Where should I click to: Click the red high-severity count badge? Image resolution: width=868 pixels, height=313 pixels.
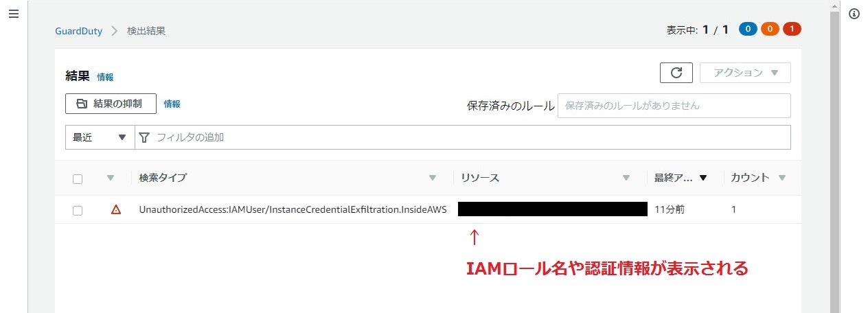[792, 30]
